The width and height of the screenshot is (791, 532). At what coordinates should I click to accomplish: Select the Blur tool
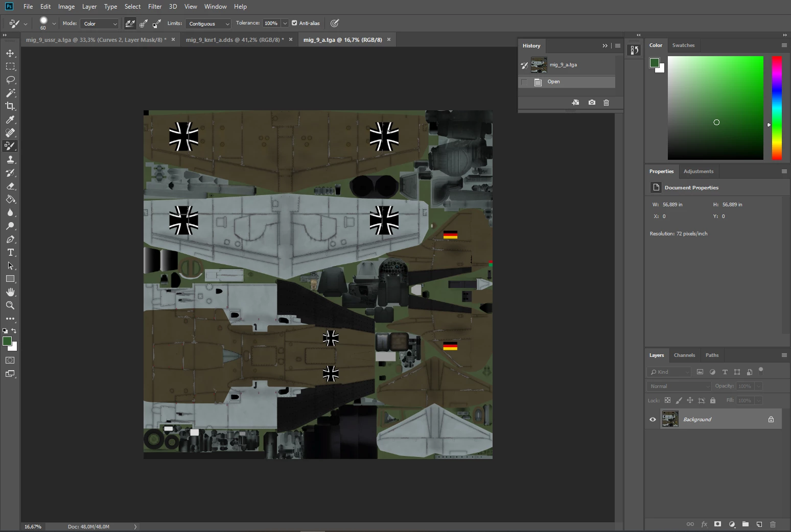tap(10, 212)
